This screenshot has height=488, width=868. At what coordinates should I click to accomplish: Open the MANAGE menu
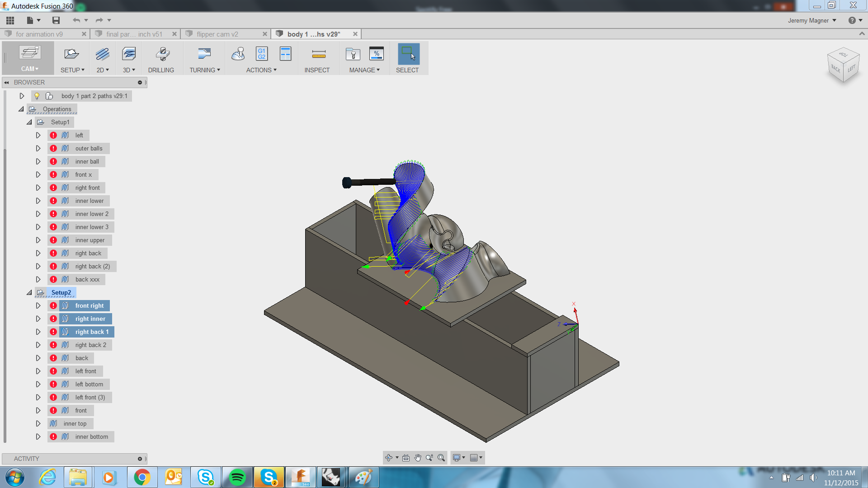(x=364, y=70)
